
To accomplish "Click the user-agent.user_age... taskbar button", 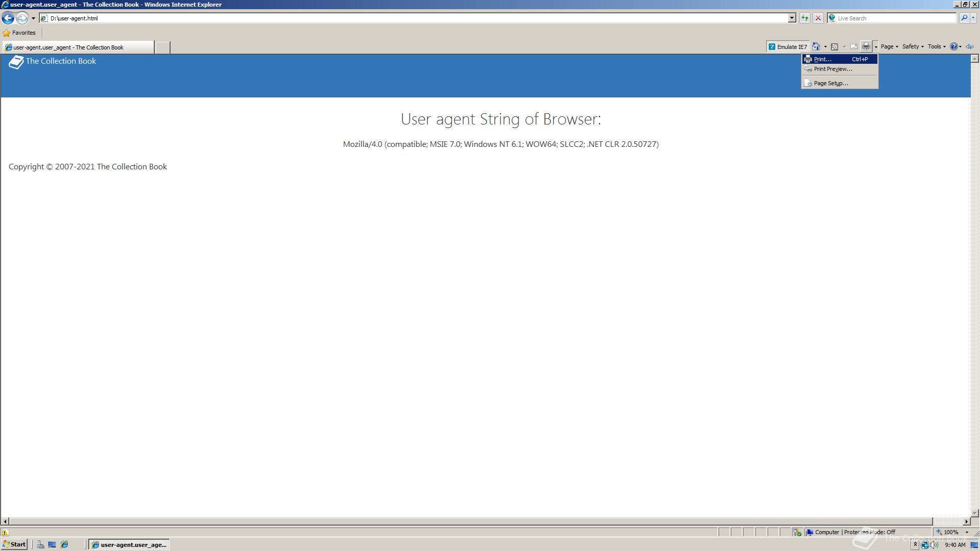I will click(129, 545).
